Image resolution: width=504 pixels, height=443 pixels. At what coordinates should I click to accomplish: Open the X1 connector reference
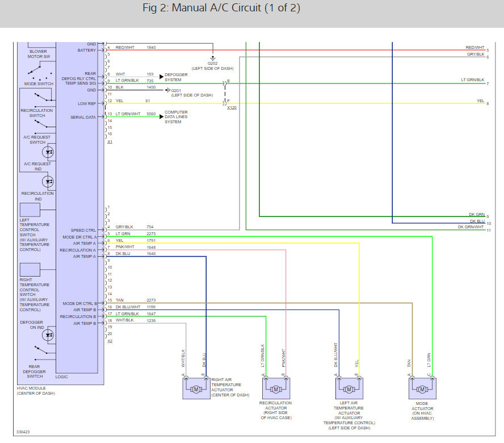click(x=110, y=142)
